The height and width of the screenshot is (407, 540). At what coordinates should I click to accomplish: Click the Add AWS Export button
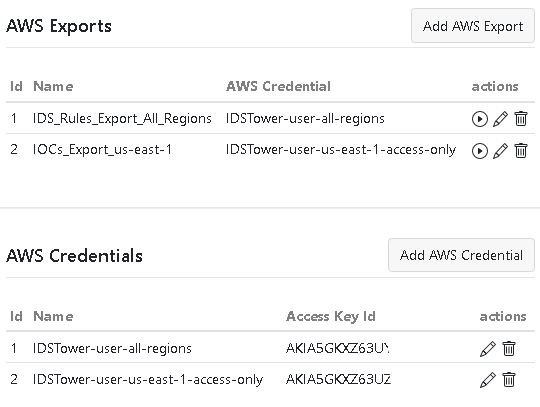click(x=473, y=26)
